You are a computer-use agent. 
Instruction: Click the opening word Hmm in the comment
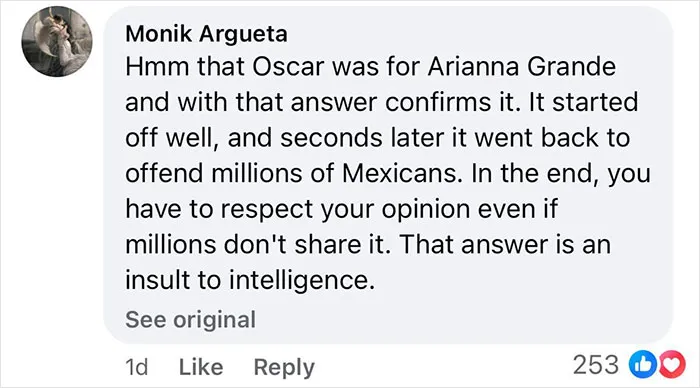pos(157,67)
